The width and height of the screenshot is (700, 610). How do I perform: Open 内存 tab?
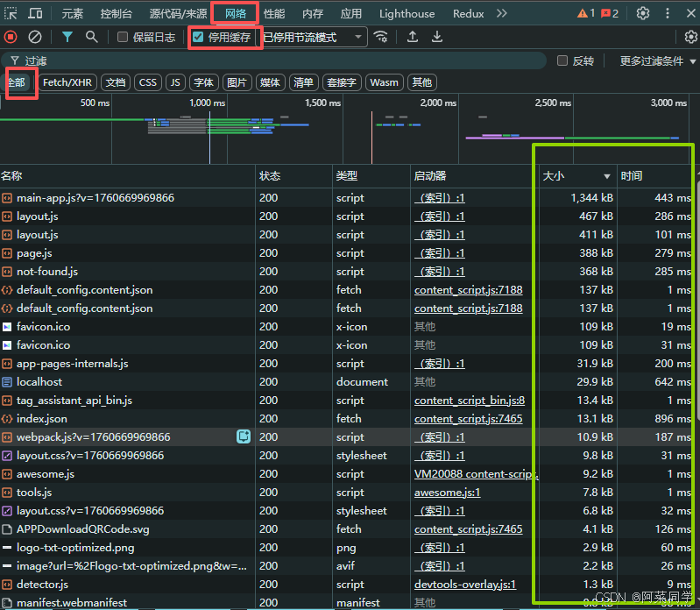[x=313, y=14]
